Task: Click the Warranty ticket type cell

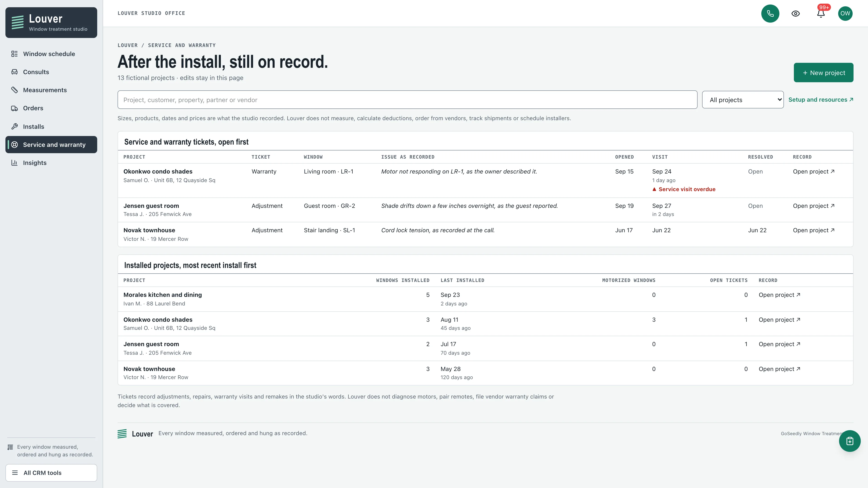Action: click(x=264, y=171)
